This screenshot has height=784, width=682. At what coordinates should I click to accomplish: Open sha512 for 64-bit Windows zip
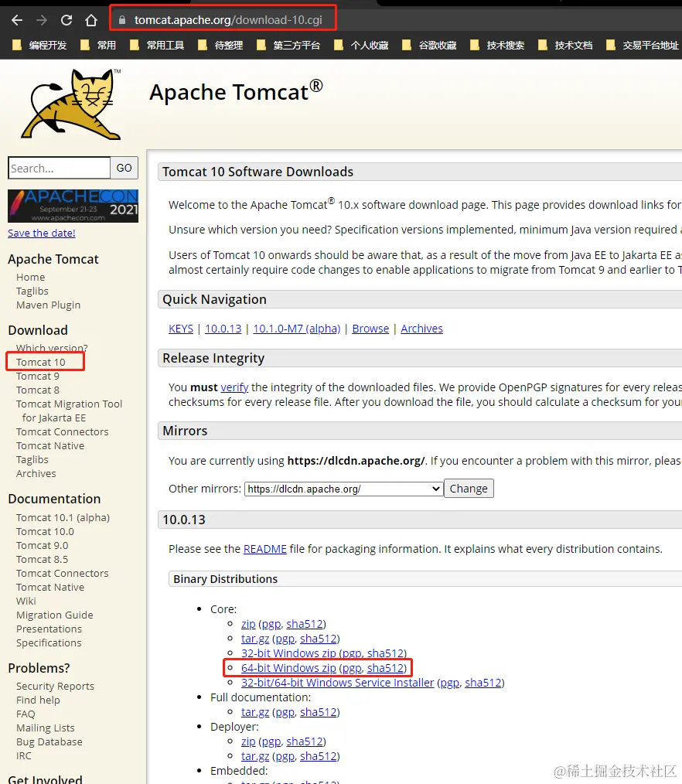386,668
